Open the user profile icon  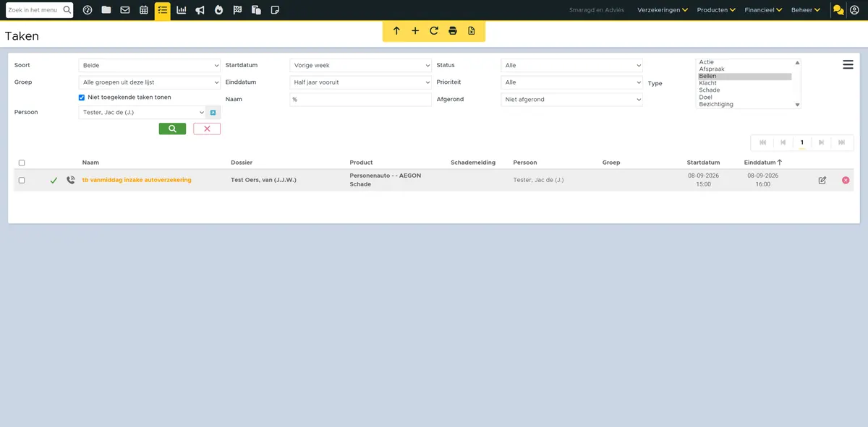point(855,10)
